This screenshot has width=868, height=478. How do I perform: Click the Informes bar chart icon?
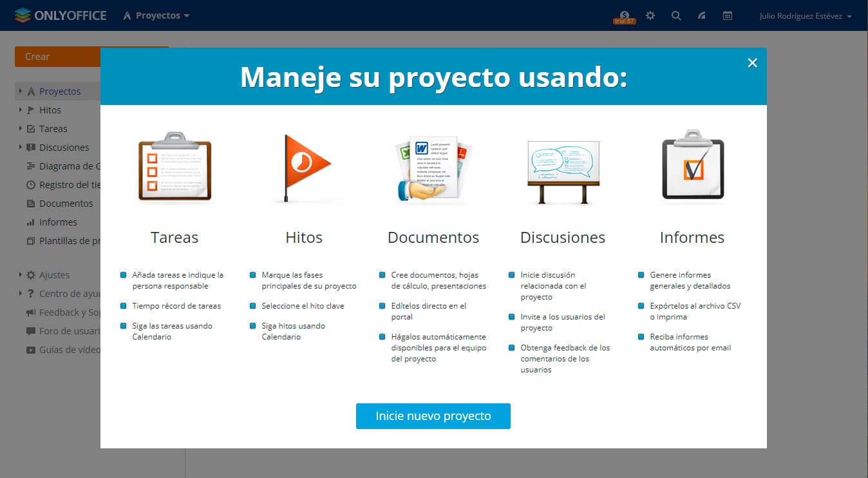tap(31, 222)
